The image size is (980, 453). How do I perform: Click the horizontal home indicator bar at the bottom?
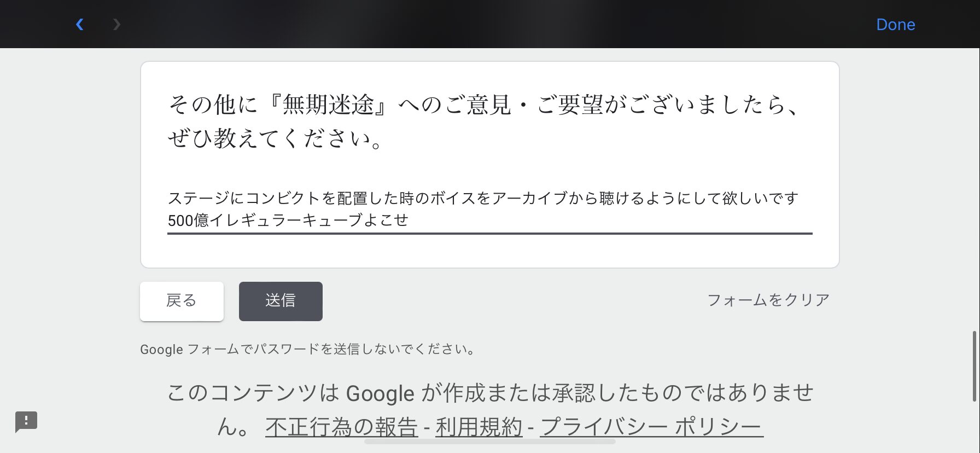[490, 441]
